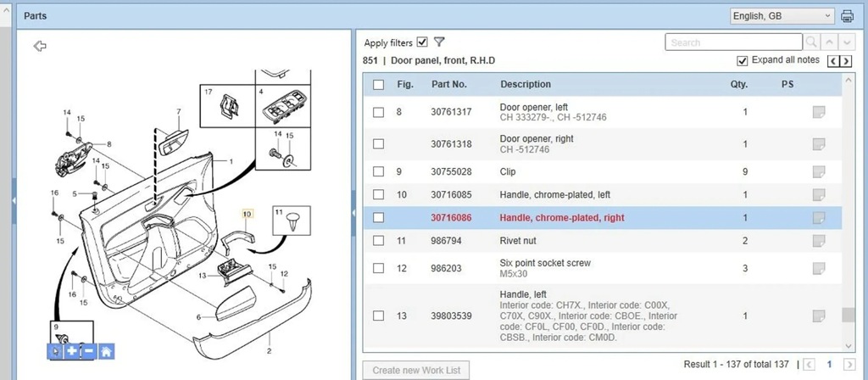Click callout box 11 rivet in diagram
The height and width of the screenshot is (380, 868).
[x=292, y=220]
